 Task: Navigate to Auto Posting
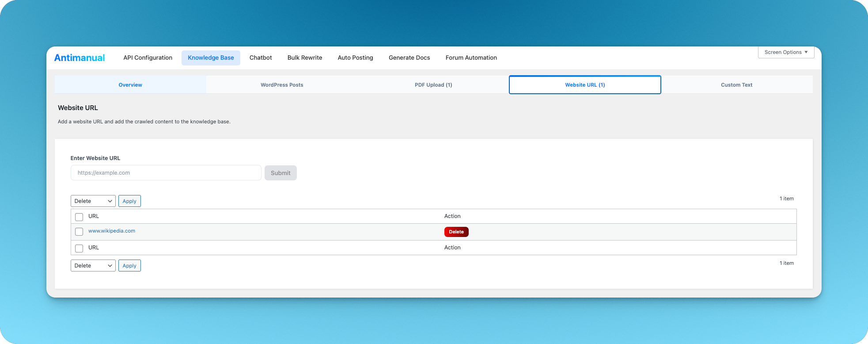click(355, 58)
